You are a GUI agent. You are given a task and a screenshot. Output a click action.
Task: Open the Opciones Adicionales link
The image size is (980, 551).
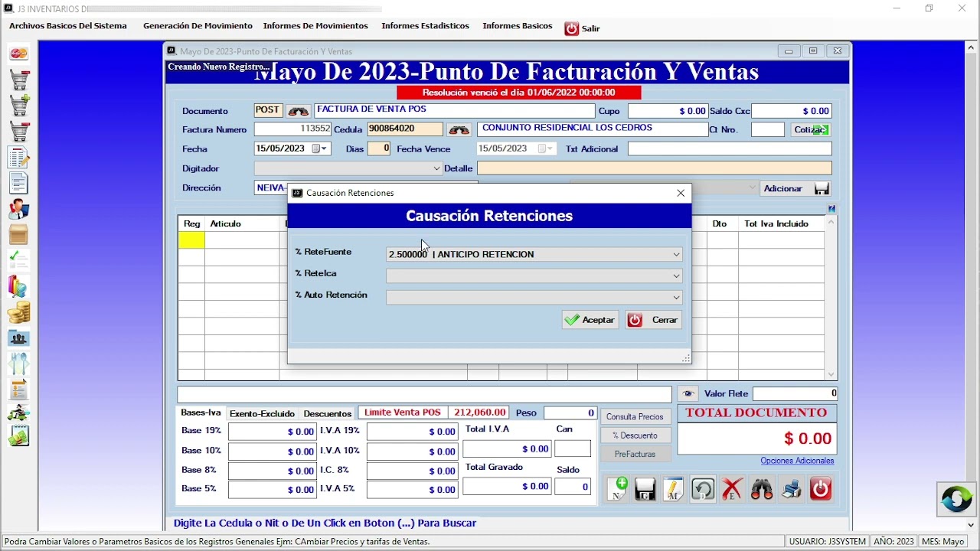(797, 461)
